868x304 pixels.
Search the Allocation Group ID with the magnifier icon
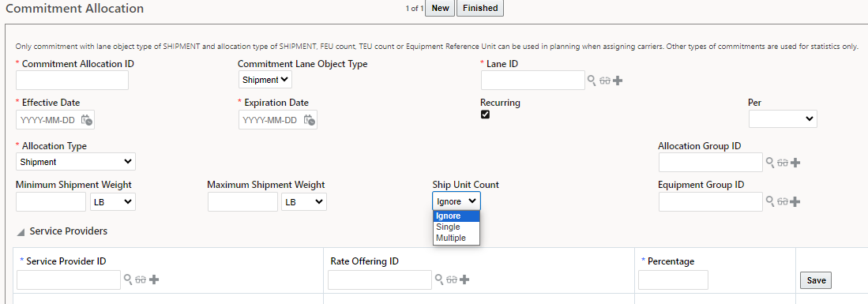(x=769, y=162)
